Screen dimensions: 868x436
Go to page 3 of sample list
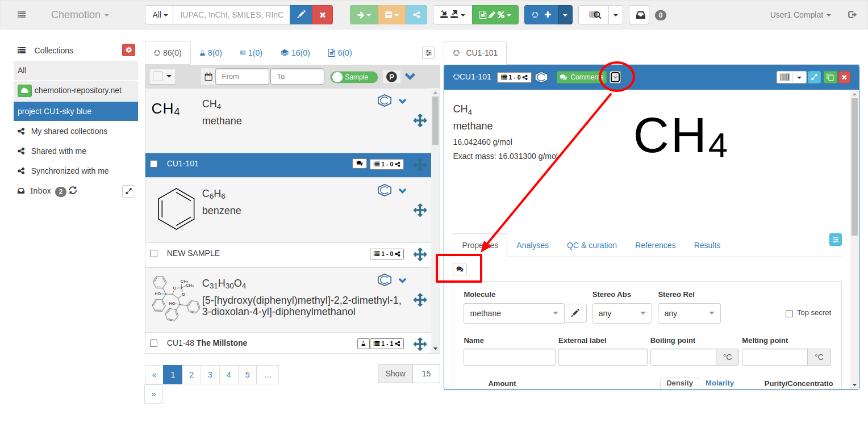pyautogui.click(x=210, y=375)
